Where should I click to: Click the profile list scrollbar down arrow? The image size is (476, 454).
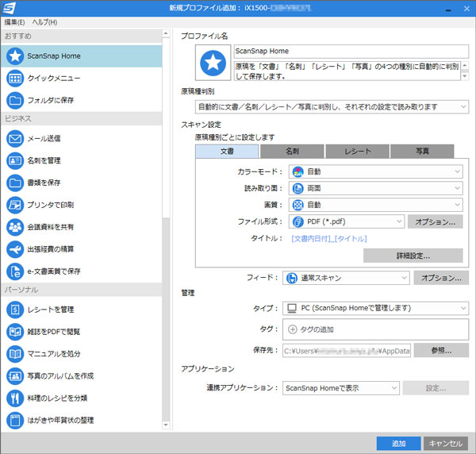(166, 425)
